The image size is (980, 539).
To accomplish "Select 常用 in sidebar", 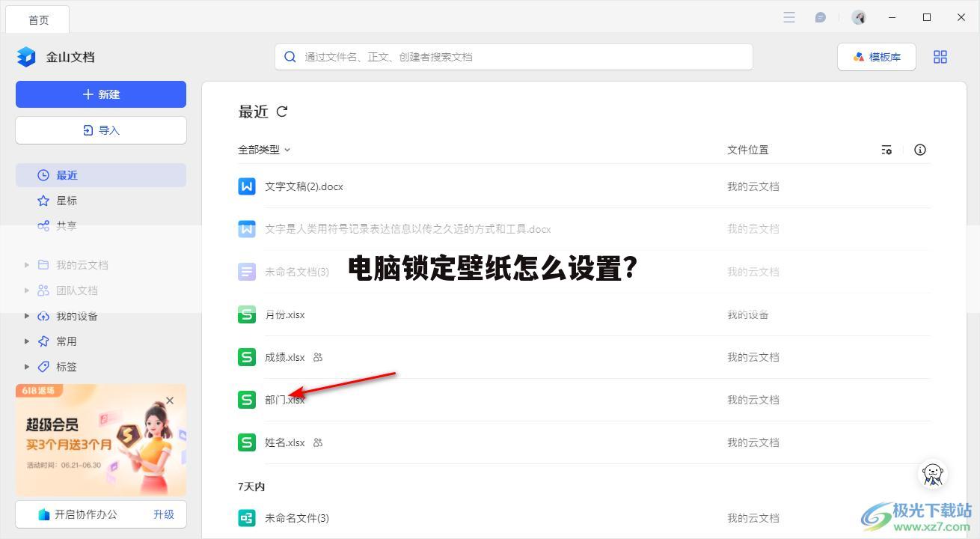I will tap(67, 341).
